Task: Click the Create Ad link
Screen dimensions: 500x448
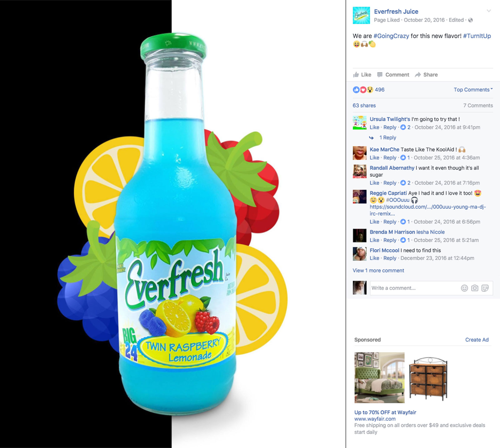Action: click(477, 340)
